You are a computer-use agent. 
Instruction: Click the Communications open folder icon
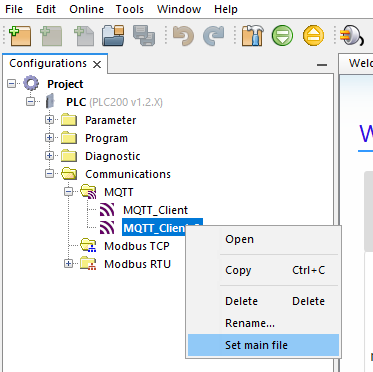pyautogui.click(x=69, y=174)
